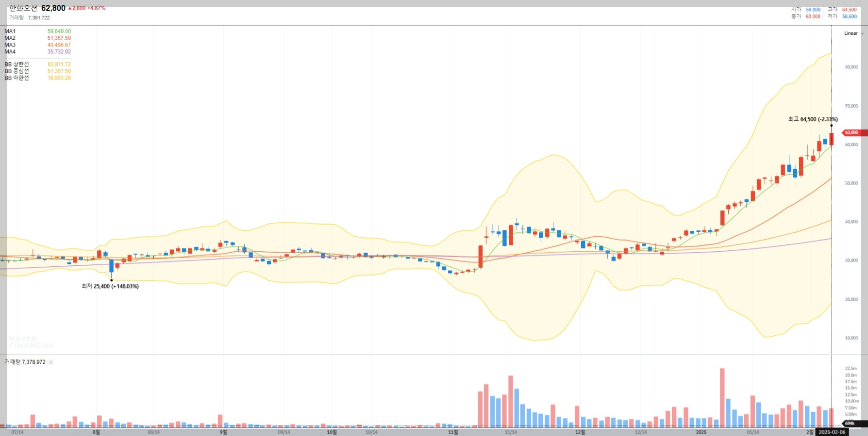Click MA1 value 59,640.00
This screenshot has height=436, width=868.
pos(59,32)
